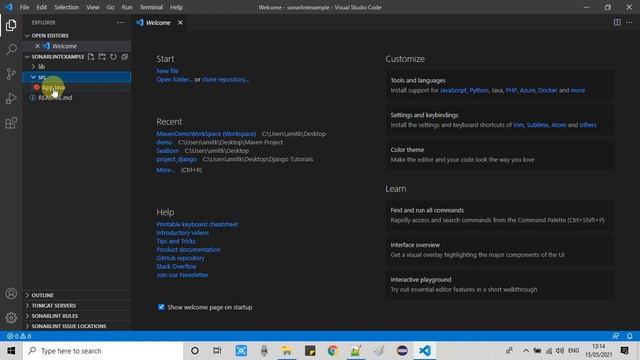
Task: Open the Color theme option
Action: [x=500, y=155]
